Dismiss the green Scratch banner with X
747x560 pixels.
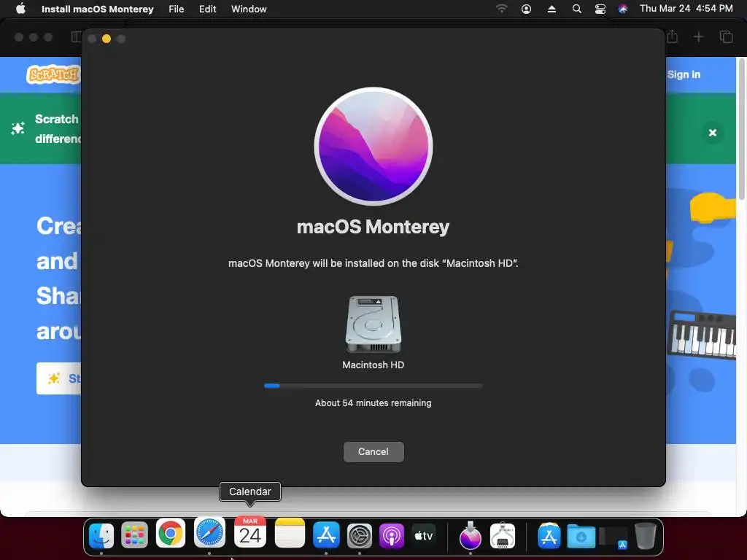pos(712,133)
